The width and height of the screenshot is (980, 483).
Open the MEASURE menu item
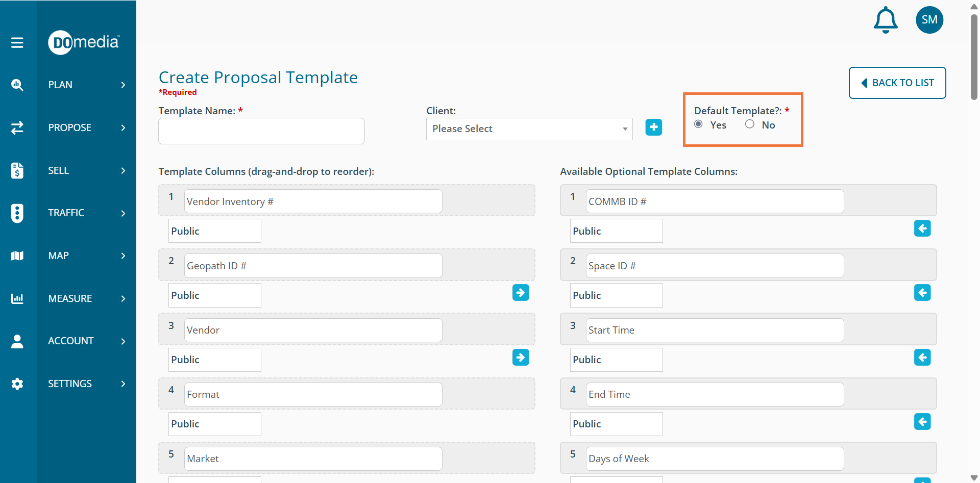tap(70, 298)
